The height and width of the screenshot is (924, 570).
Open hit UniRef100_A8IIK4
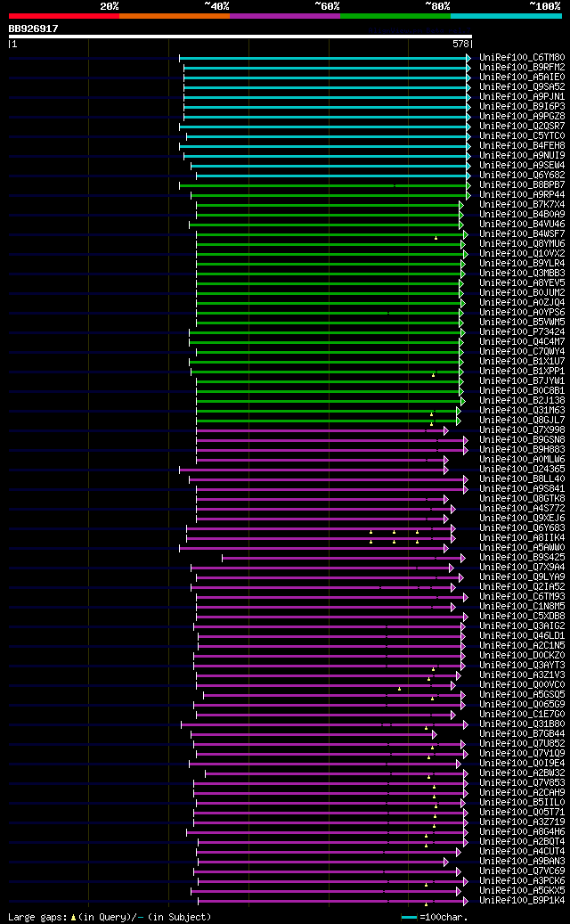[522, 538]
